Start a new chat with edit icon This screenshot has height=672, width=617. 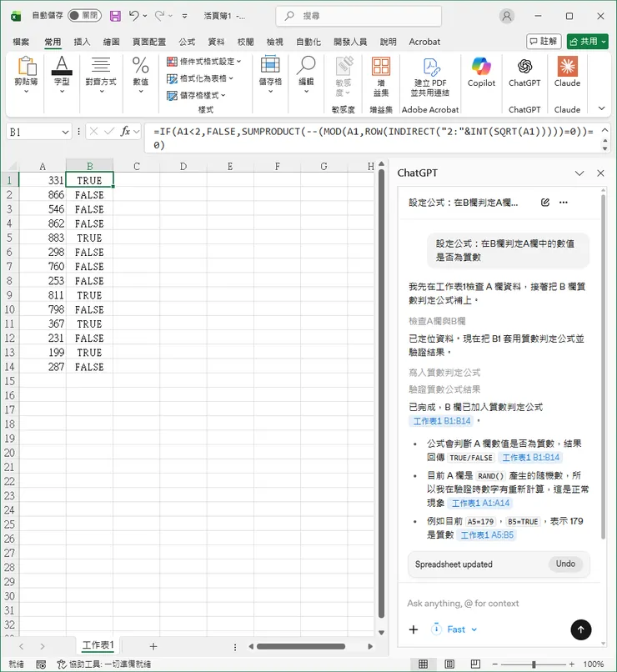pos(545,203)
